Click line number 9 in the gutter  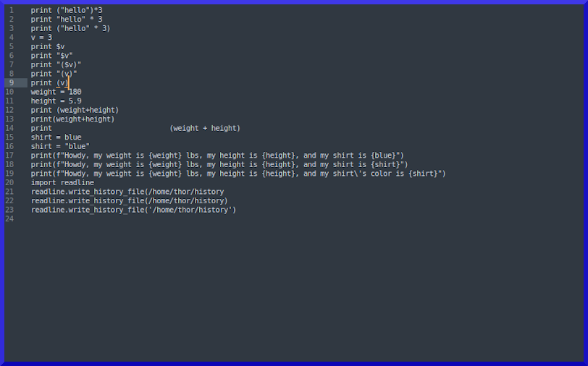[11, 82]
